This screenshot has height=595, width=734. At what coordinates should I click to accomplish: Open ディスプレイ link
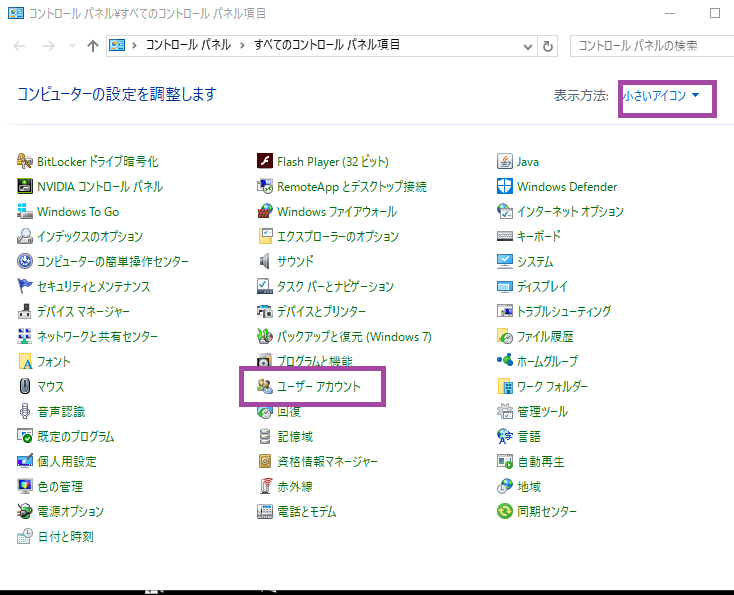tap(542, 286)
